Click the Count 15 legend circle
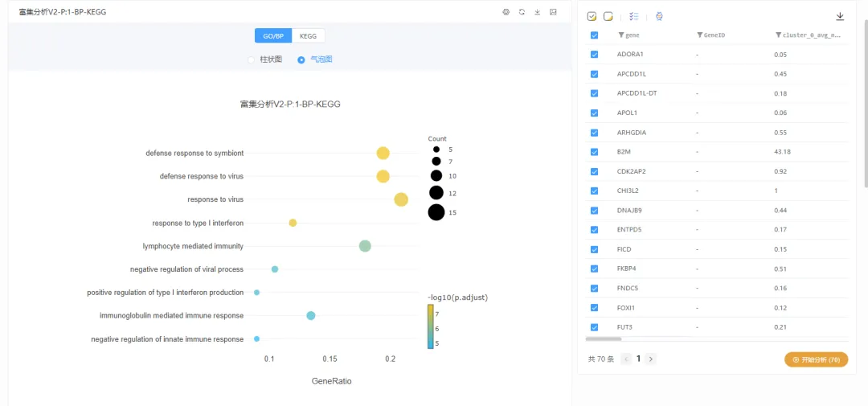This screenshot has height=406, width=868. (x=436, y=212)
